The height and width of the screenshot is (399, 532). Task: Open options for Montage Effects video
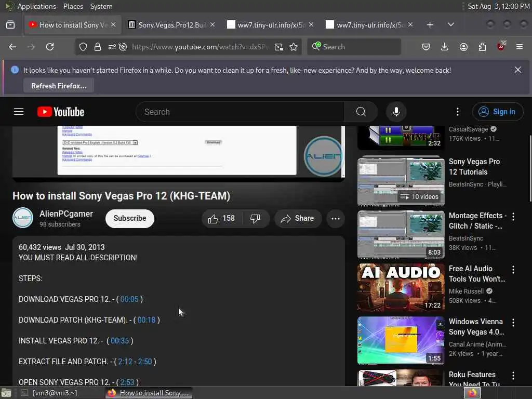pyautogui.click(x=513, y=217)
